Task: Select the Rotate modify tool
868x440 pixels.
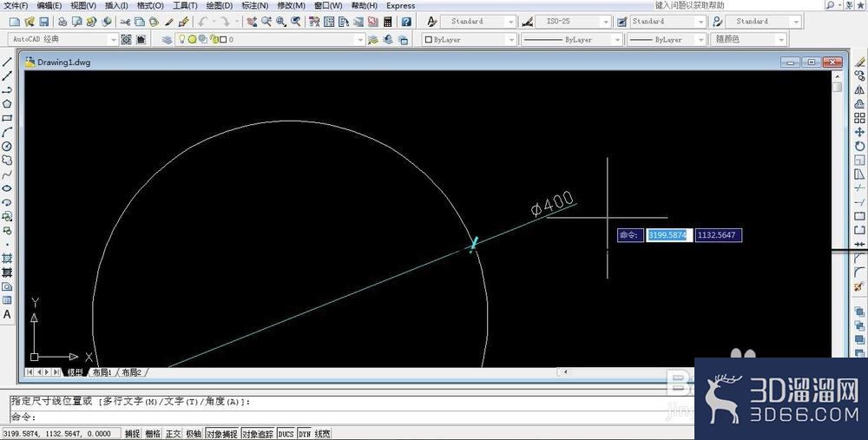Action: click(859, 146)
